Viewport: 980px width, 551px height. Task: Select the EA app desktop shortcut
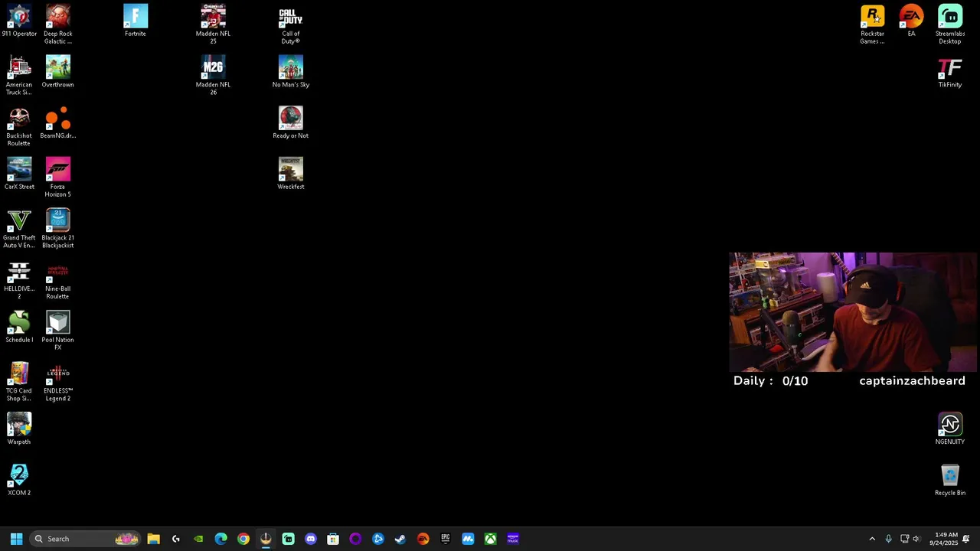point(912,21)
